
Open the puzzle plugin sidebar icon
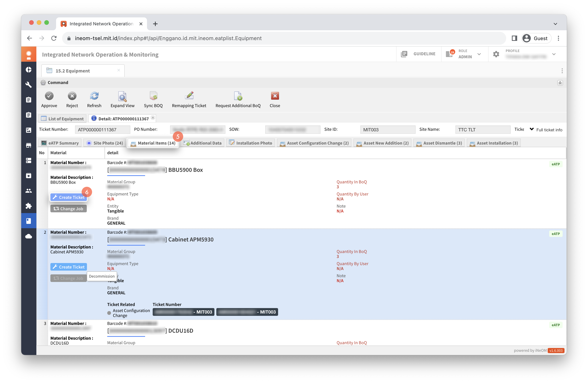click(x=29, y=206)
